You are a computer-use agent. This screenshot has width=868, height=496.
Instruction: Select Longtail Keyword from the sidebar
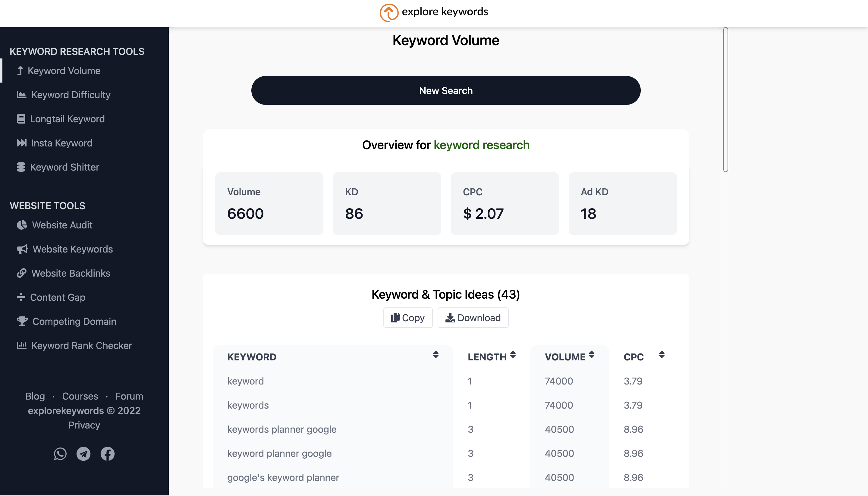pyautogui.click(x=67, y=119)
